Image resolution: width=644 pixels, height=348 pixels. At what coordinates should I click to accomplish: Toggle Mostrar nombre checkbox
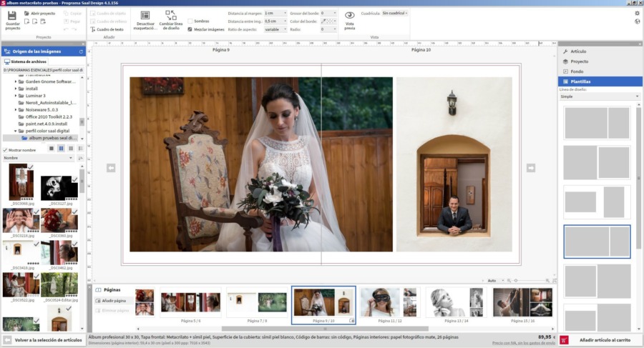coord(6,150)
